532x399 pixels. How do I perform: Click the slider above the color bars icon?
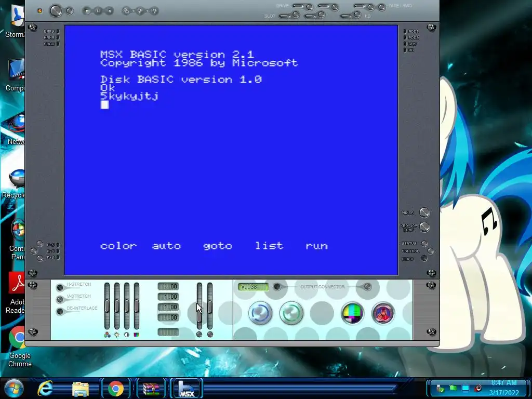[x=137, y=306]
